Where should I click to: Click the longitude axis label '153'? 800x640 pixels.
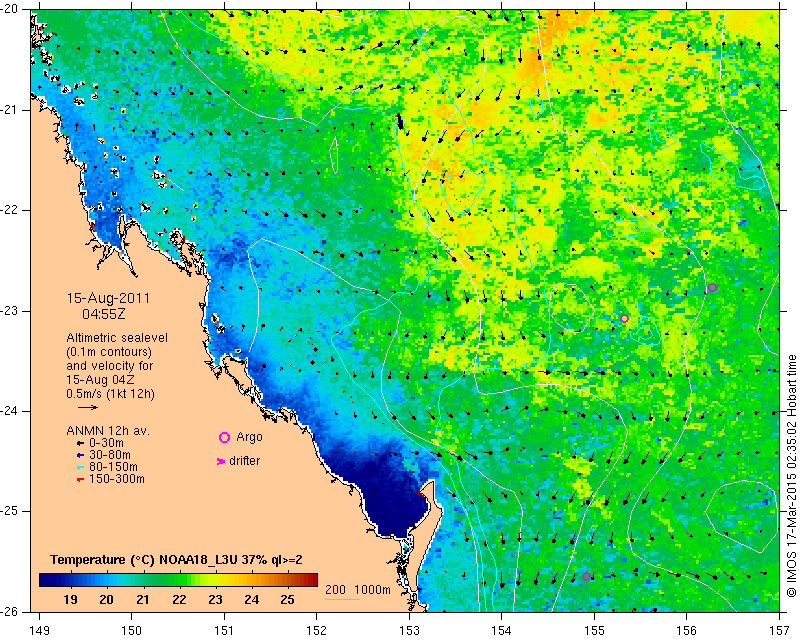point(409,631)
